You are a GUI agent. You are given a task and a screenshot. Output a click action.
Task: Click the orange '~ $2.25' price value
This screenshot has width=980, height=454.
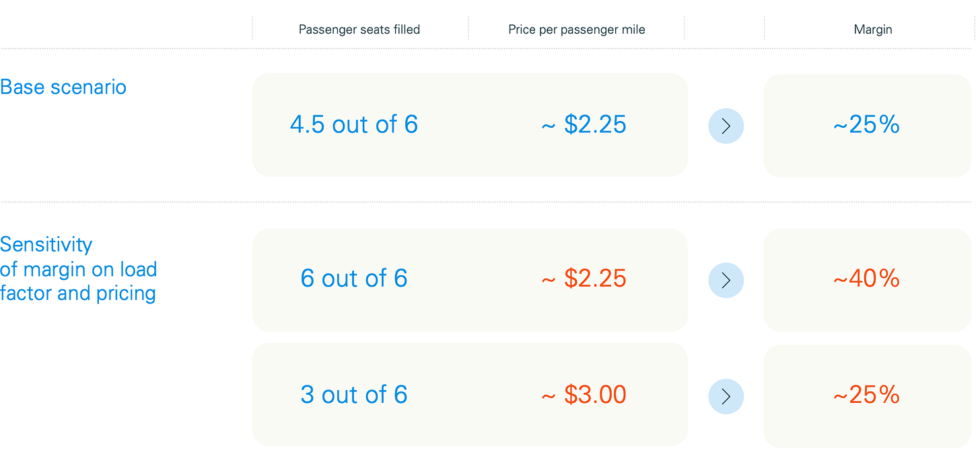click(x=584, y=278)
